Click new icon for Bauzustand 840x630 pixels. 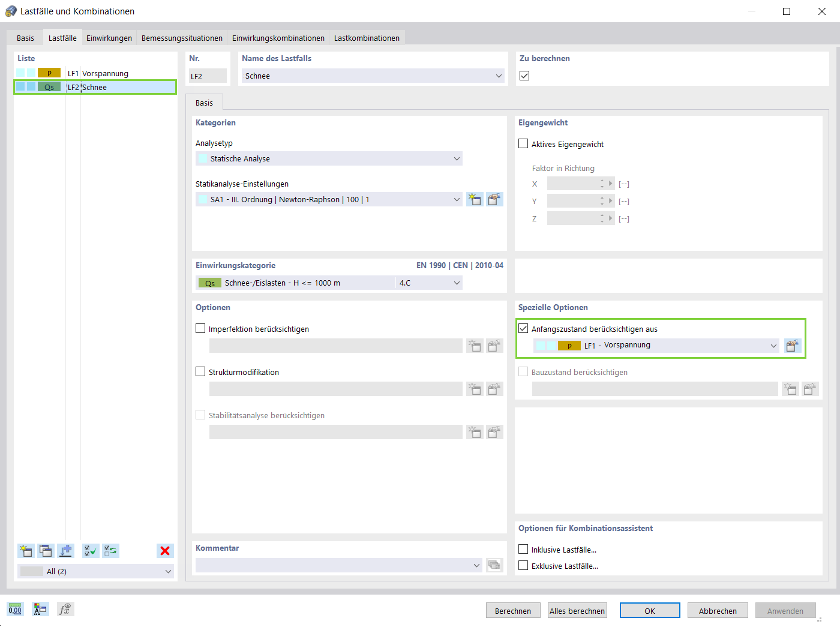coord(790,389)
